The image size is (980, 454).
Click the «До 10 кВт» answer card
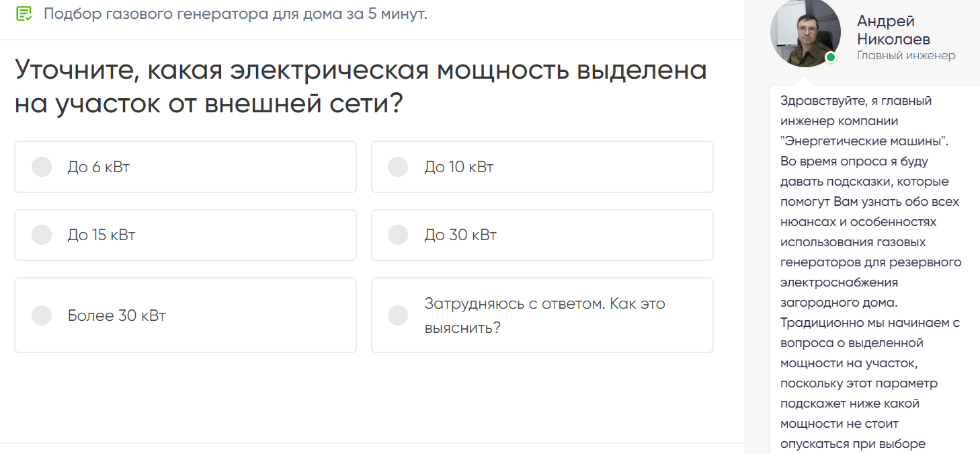point(542,167)
